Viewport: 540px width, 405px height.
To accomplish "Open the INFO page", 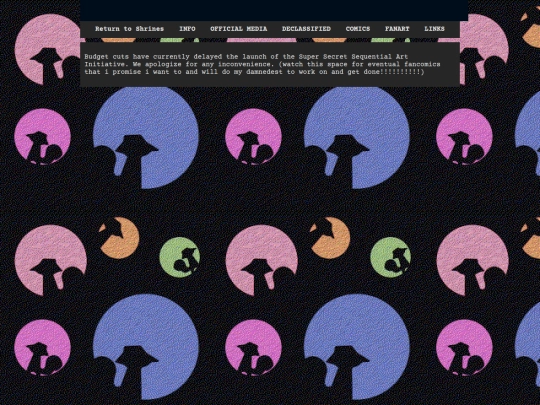I will click(187, 29).
